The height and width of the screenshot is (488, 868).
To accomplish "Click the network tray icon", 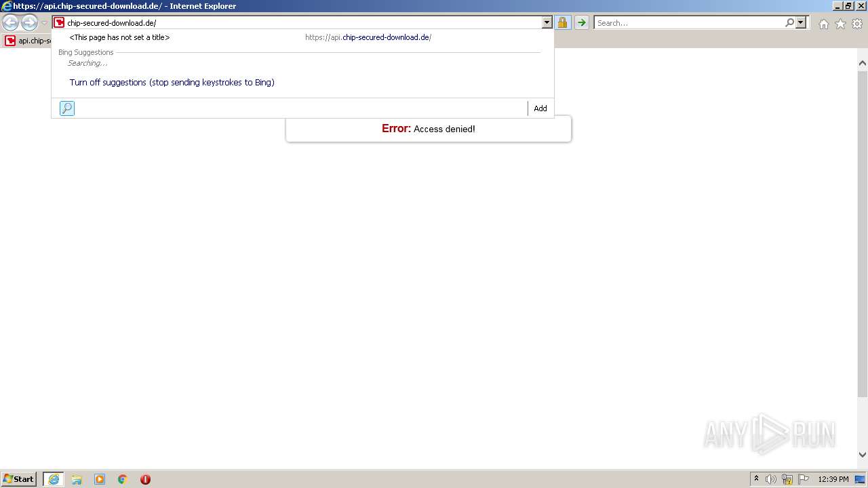I will (787, 479).
